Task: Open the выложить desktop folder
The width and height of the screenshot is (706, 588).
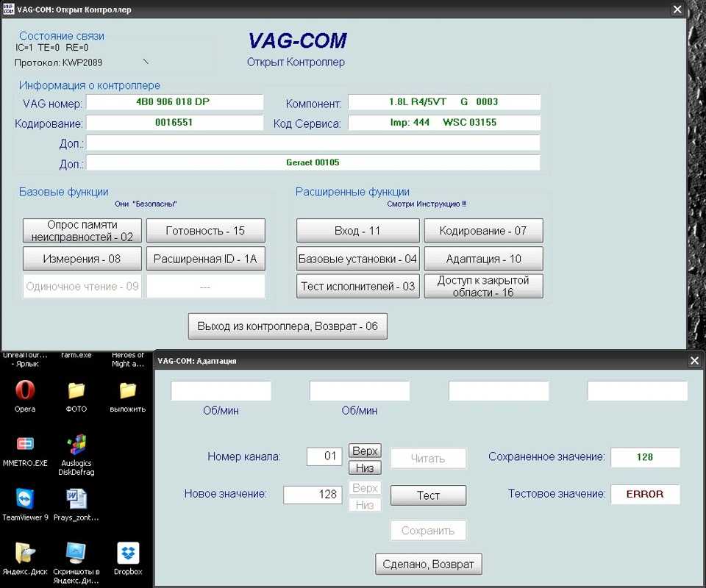Action: pos(128,390)
